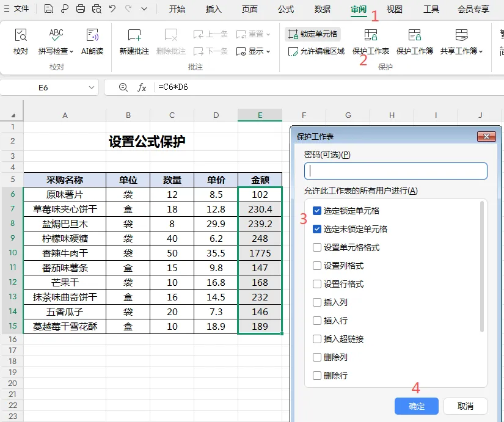
Task: Click the fx insert function icon
Action: pyautogui.click(x=142, y=87)
